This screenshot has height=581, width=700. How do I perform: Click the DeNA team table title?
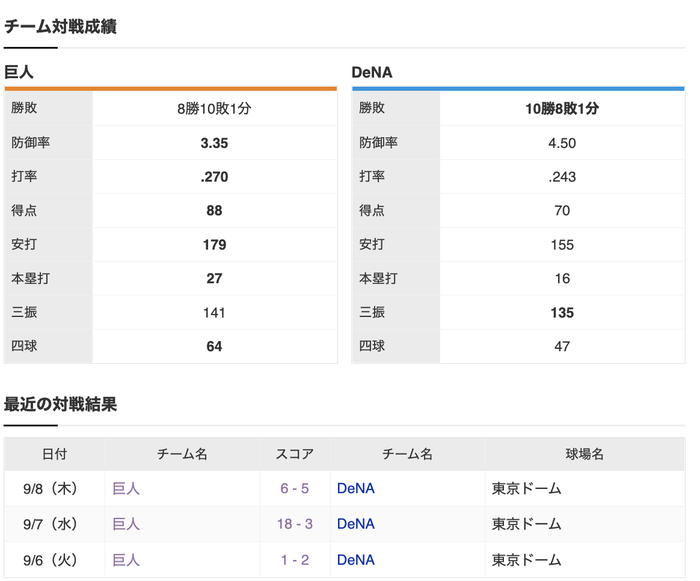click(372, 72)
